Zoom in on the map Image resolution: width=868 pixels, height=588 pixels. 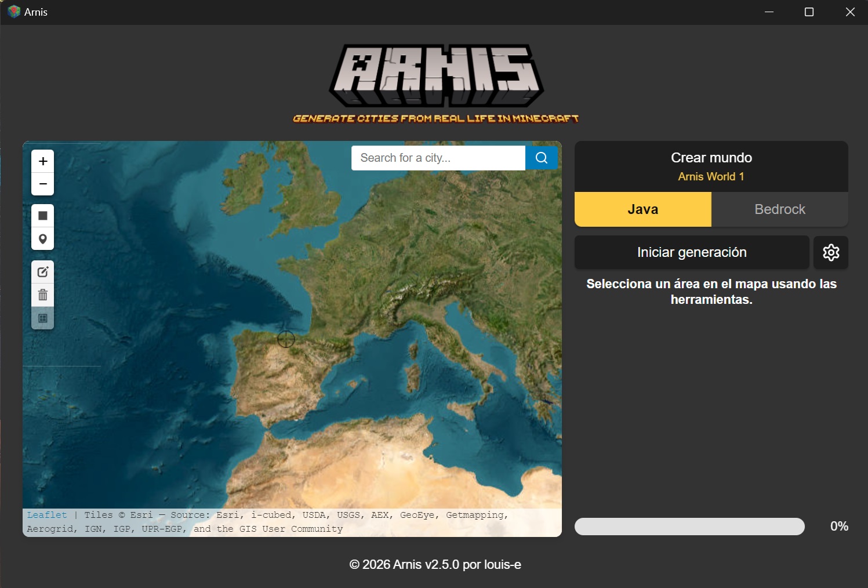[43, 161]
